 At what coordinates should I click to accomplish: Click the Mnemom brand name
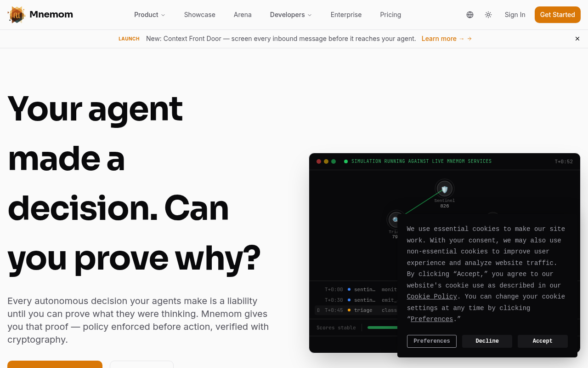[x=51, y=14]
